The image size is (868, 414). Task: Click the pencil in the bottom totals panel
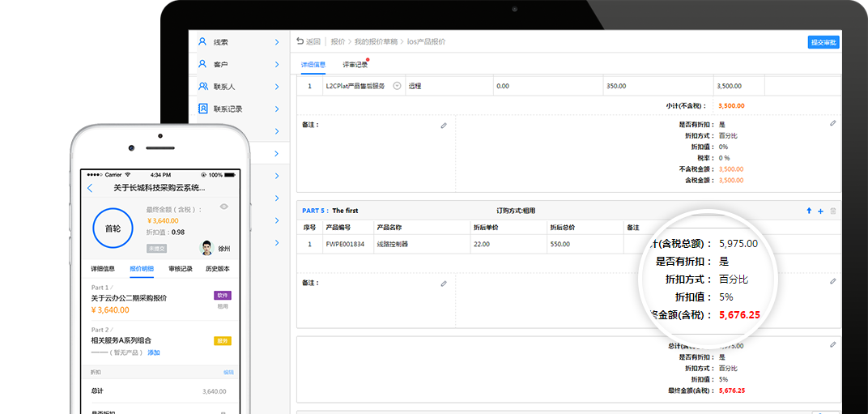coord(832,344)
